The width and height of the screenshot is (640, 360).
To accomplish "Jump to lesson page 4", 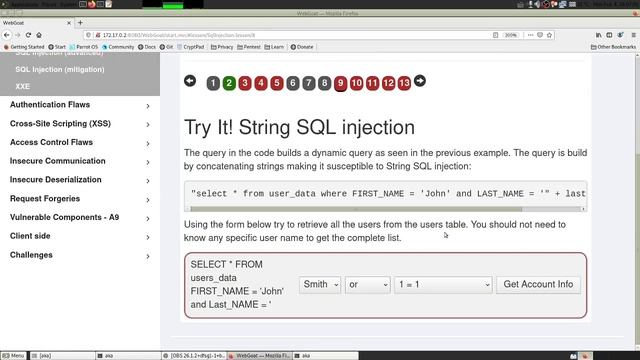I will pos(261,83).
